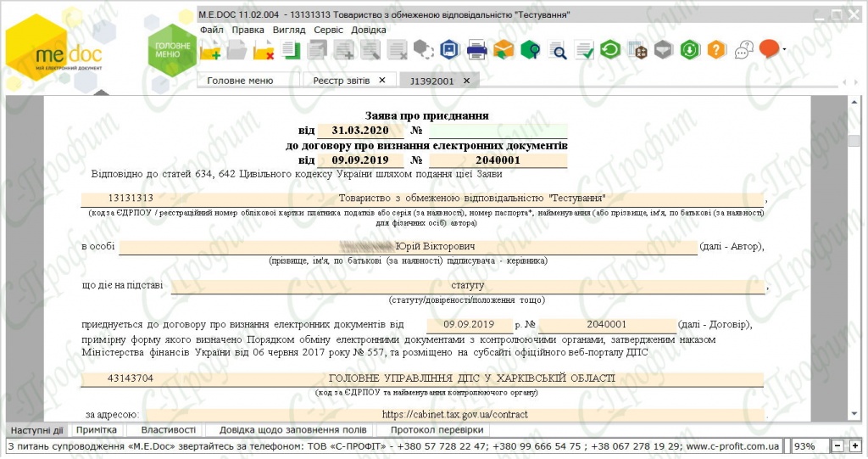Click the application date field 31.03.2020

360,131
